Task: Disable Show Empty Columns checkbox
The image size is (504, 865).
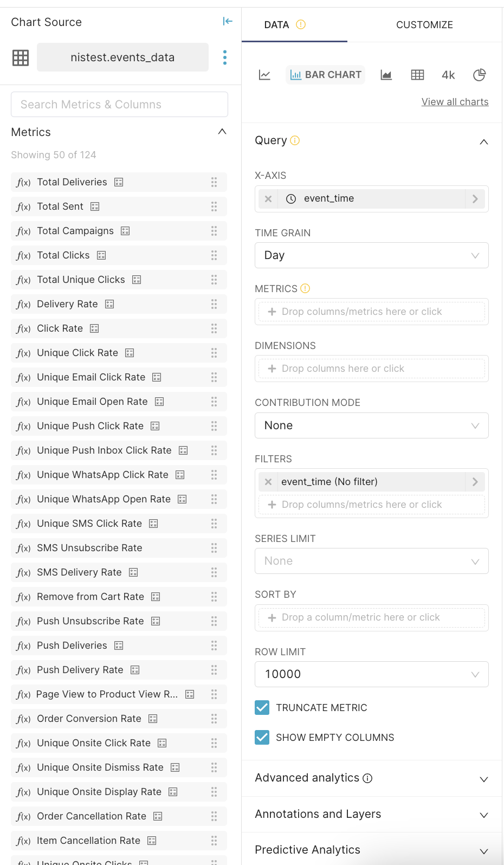Action: click(x=262, y=737)
